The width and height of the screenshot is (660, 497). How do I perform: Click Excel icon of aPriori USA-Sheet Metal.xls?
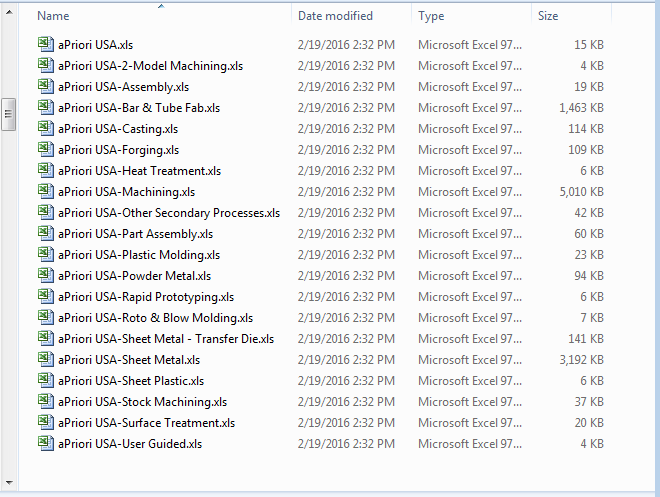point(46,359)
